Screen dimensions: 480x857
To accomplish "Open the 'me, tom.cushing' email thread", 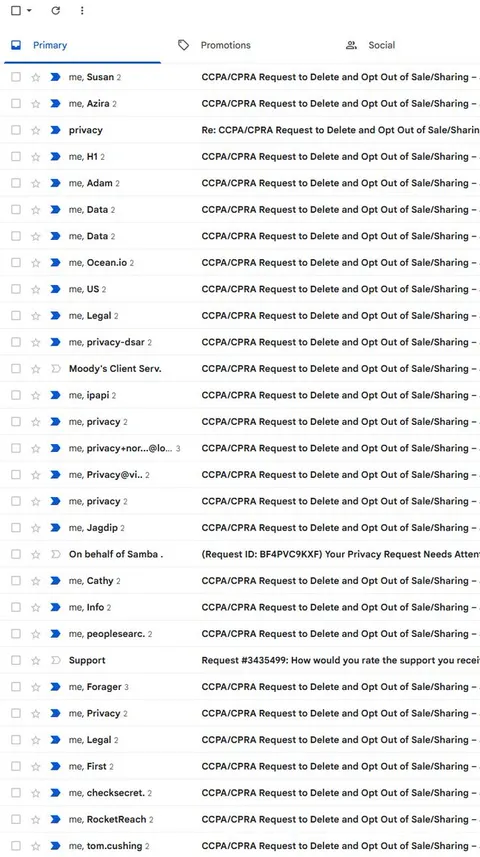I will coord(240,846).
